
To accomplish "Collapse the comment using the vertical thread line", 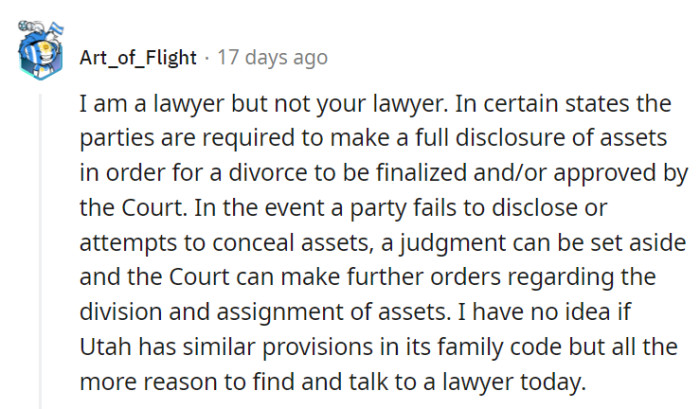I will pos(41,250).
